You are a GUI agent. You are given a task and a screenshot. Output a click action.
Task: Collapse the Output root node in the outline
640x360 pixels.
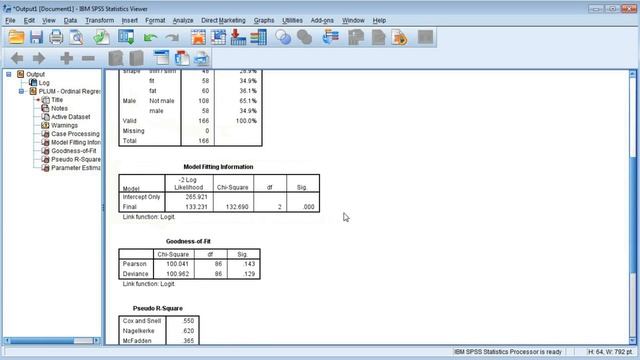click(x=9, y=74)
